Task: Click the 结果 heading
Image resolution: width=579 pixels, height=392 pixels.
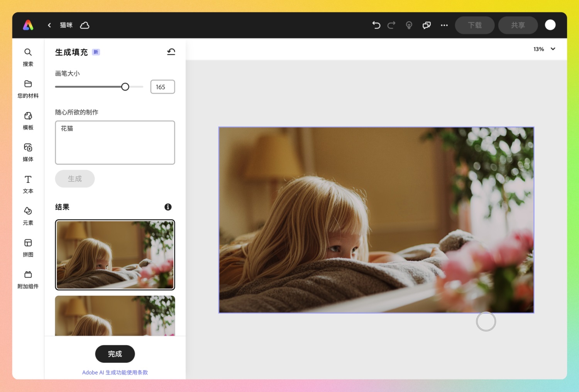Action: coord(62,207)
